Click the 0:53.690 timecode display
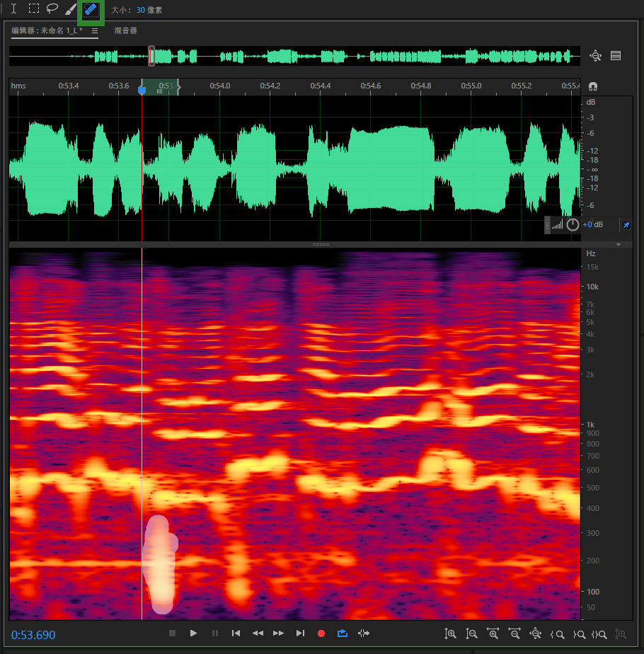Viewport: 644px width, 654px height. pos(33,635)
